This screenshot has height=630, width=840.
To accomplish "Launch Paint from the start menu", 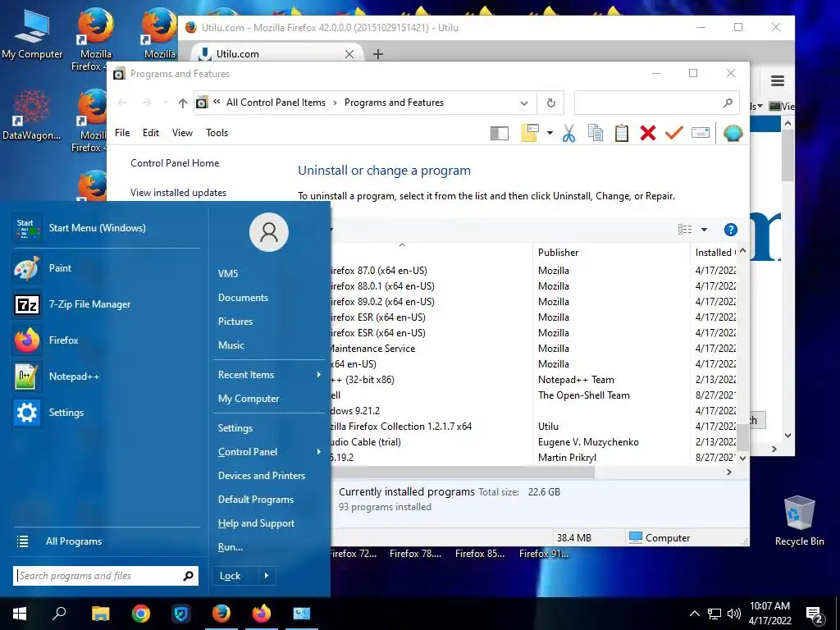I will click(106, 268).
